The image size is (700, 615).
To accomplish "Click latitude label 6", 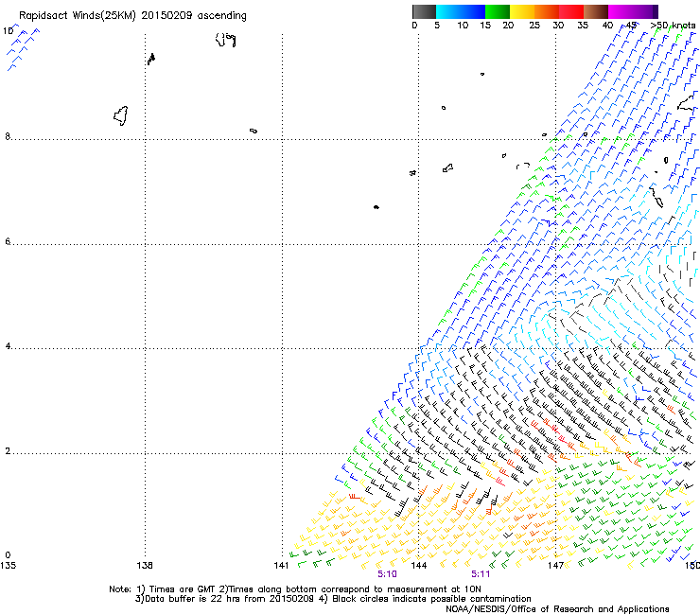I will point(8,241).
